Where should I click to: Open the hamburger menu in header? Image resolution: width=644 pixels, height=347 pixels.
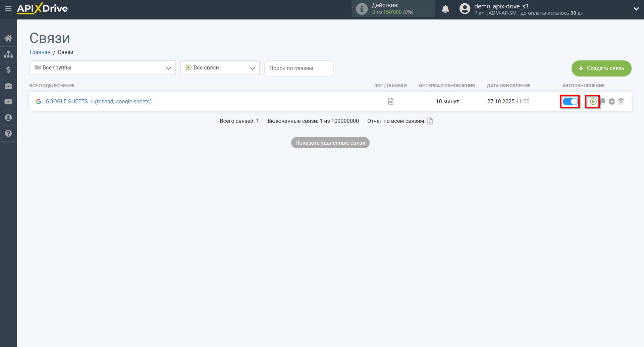(x=8, y=8)
